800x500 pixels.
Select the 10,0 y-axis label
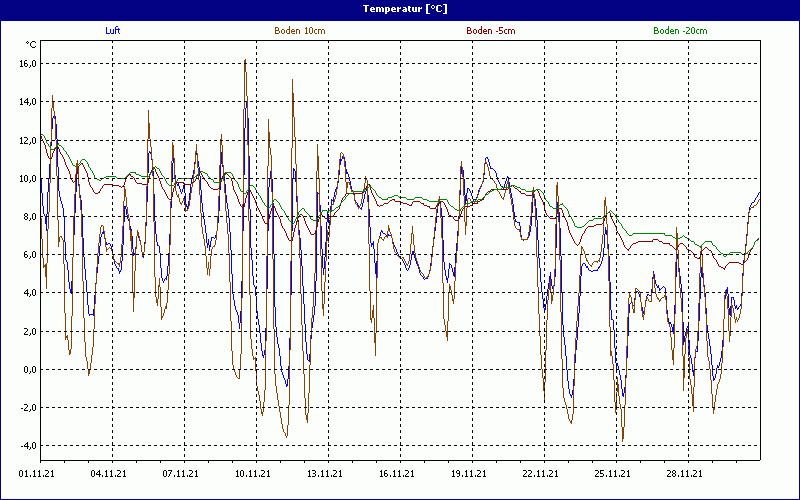click(27, 179)
